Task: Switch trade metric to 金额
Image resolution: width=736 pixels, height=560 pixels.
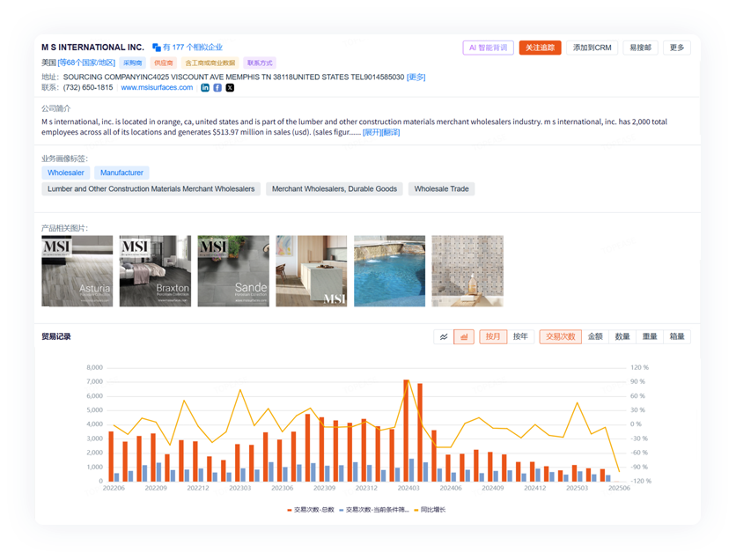Action: click(x=595, y=336)
